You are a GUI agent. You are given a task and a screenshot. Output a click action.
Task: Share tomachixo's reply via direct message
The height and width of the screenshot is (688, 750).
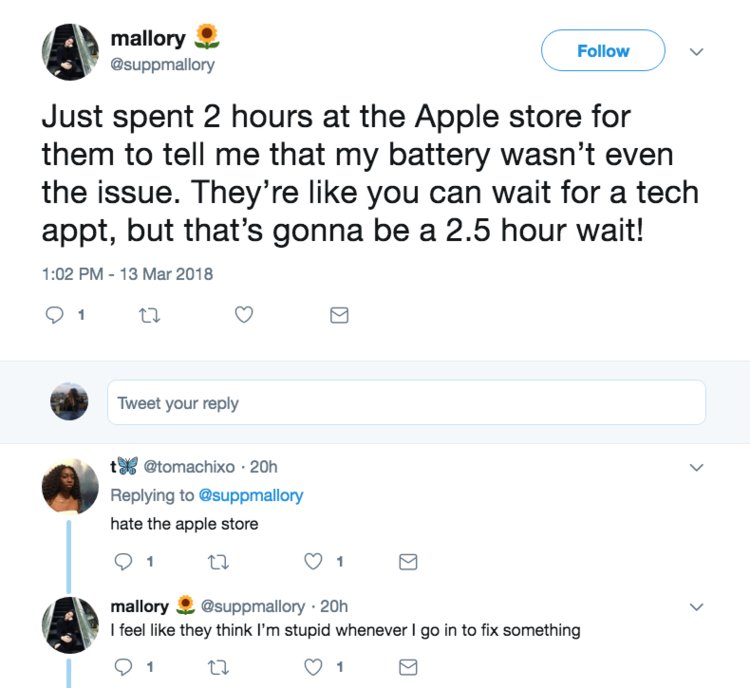tap(408, 562)
